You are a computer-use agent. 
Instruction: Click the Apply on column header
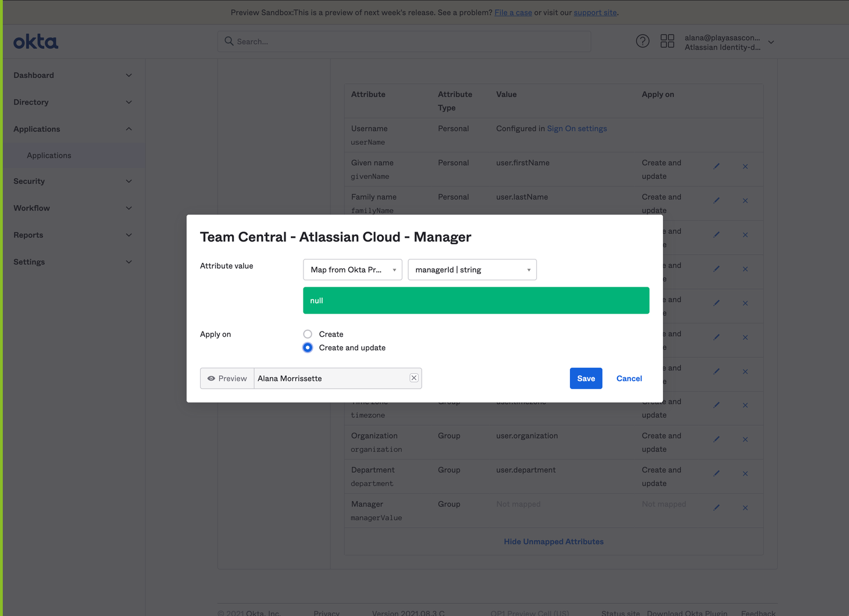pos(658,94)
